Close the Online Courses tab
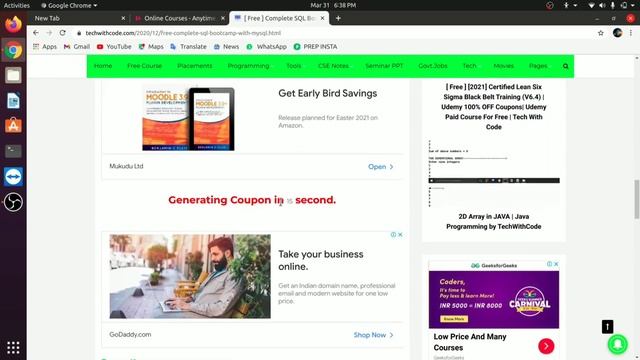 pos(223,18)
